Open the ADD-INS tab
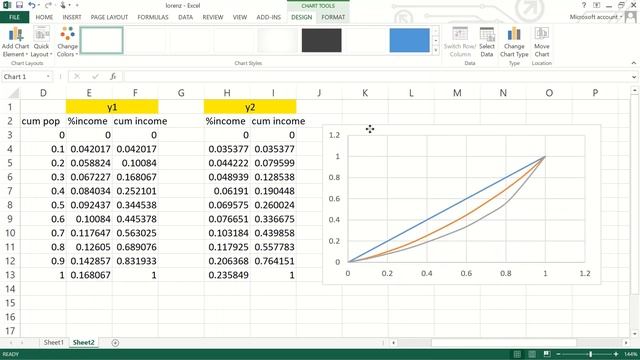The image size is (640, 360). 269,17
